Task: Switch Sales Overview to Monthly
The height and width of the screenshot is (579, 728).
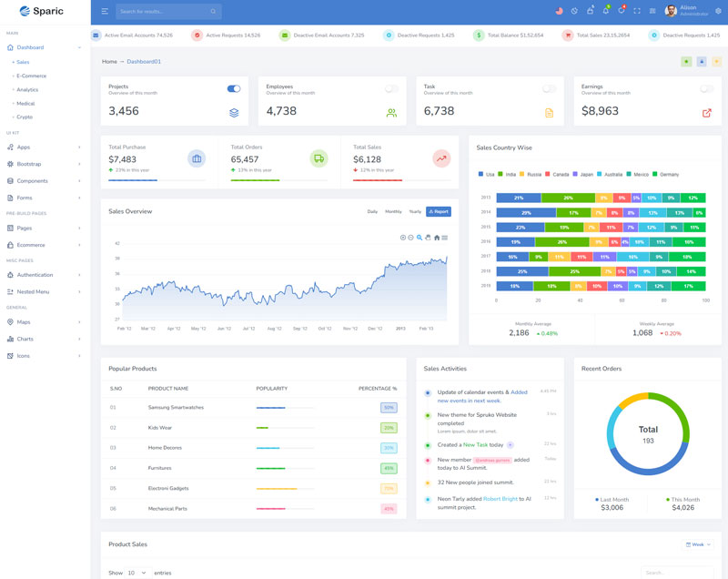Action: tap(393, 211)
